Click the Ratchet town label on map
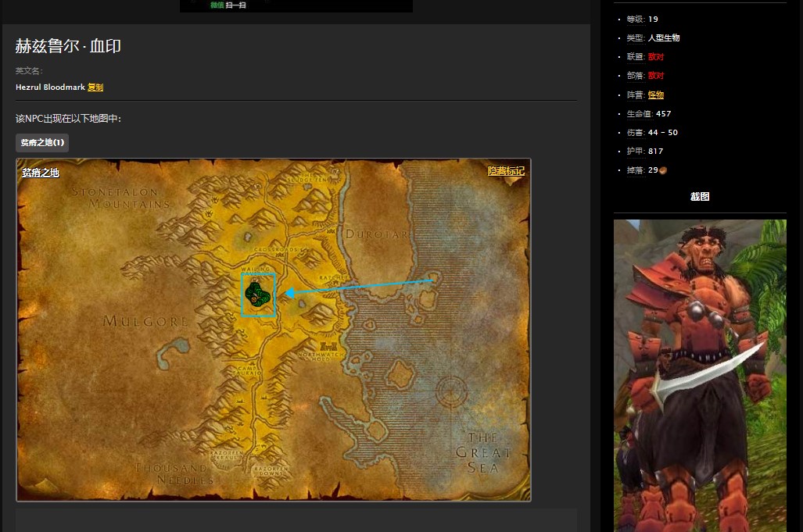 pyautogui.click(x=329, y=277)
